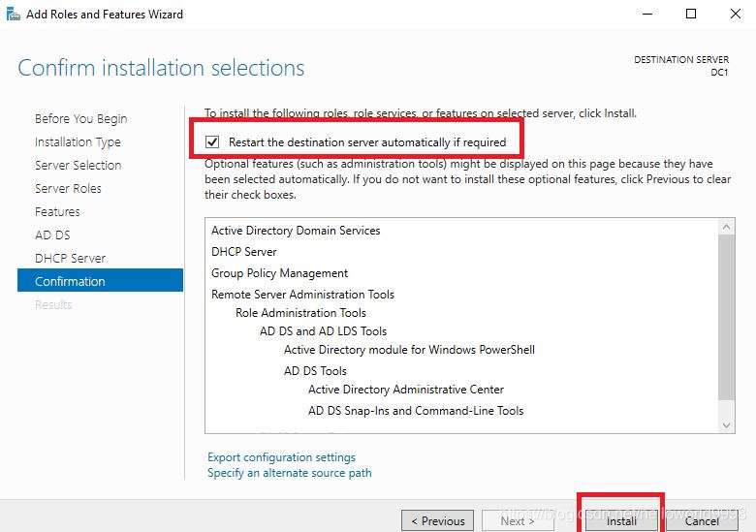This screenshot has width=756, height=532.
Task: Go back with the Previous button
Action: 437,520
